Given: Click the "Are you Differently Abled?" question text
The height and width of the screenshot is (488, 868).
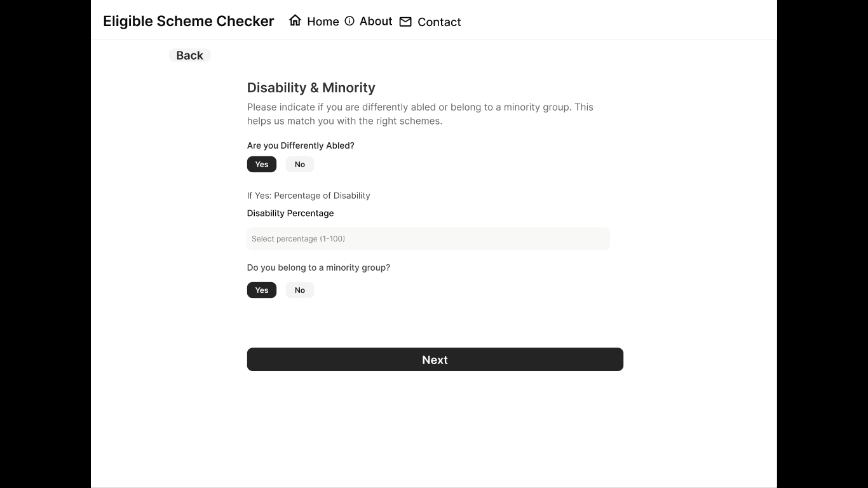Looking at the screenshot, I should (x=301, y=146).
